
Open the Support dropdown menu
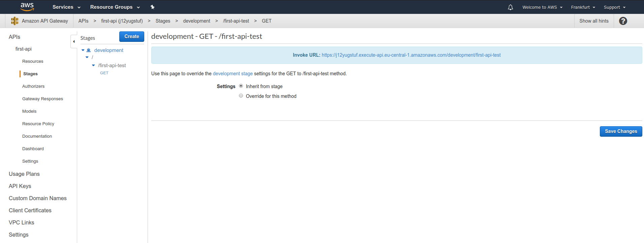[x=615, y=7]
